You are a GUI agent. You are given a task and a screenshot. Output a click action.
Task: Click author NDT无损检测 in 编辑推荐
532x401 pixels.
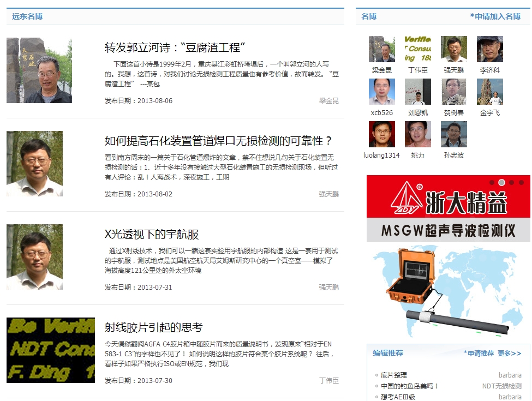pyautogui.click(x=502, y=386)
